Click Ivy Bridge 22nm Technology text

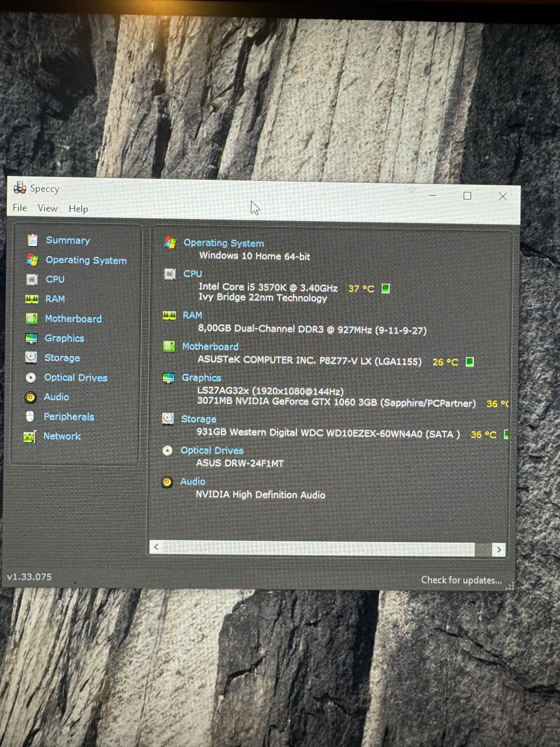pyautogui.click(x=262, y=298)
